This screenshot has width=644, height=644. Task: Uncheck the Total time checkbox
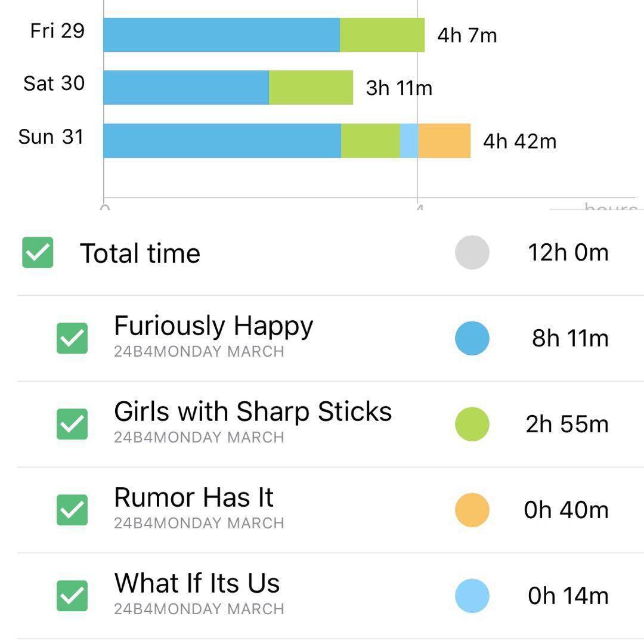click(38, 252)
